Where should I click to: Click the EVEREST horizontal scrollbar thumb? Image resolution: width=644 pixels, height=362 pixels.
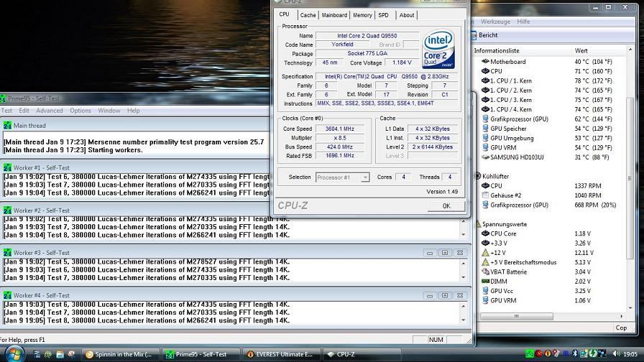pyautogui.click(x=516, y=317)
